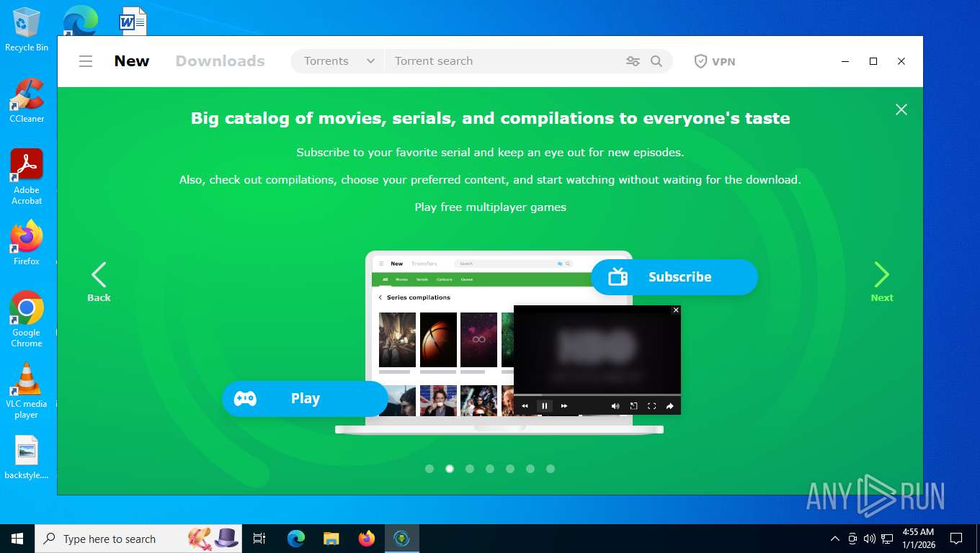Click the taskbar search box
This screenshot has height=553, width=980.
139,539
